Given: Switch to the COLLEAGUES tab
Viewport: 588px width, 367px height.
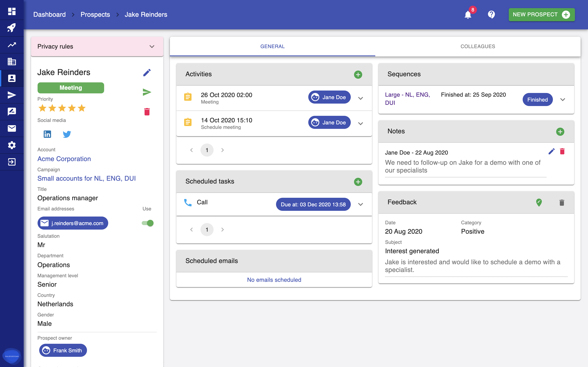Looking at the screenshot, I should tap(478, 46).
